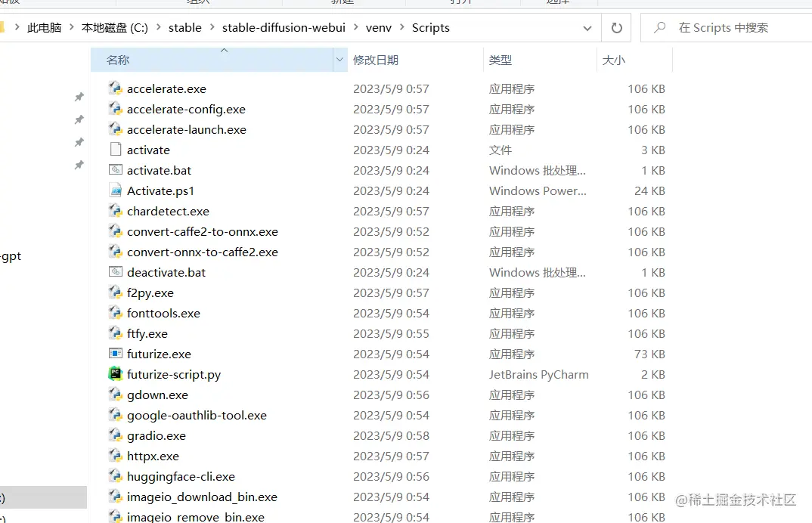The width and height of the screenshot is (812, 523).
Task: Select the Activate.ps1 file name
Action: pos(160,191)
